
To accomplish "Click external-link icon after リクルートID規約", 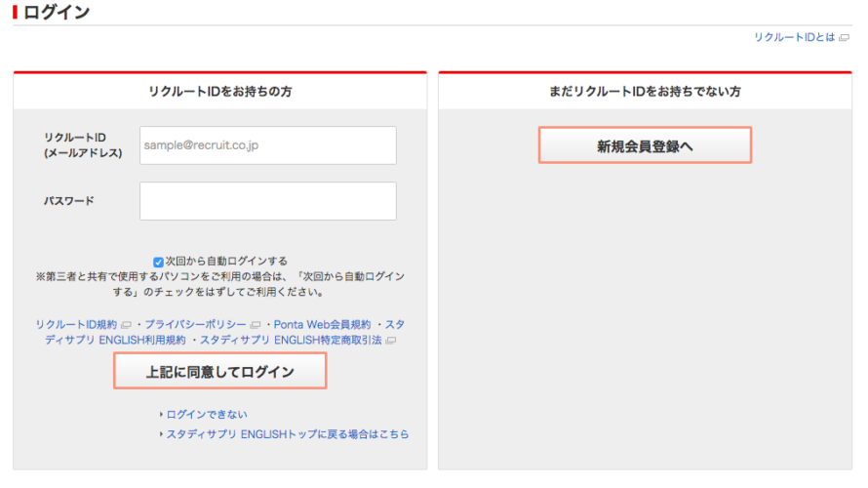I will [126, 325].
